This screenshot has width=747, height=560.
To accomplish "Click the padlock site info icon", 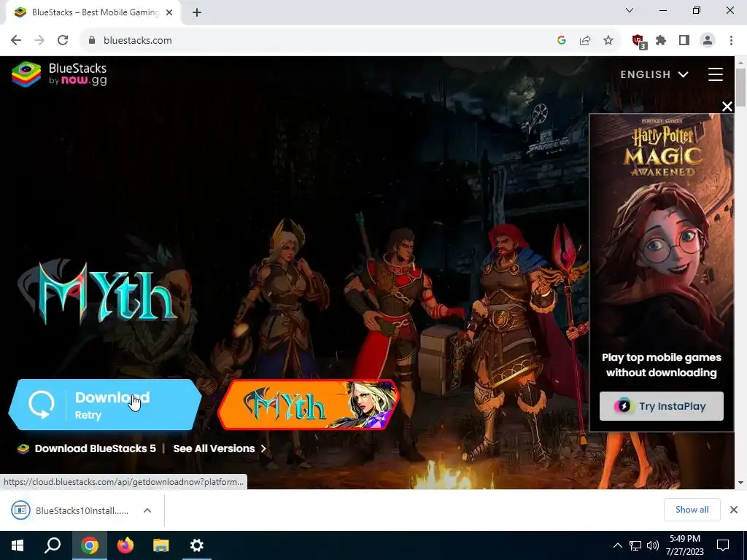I will (92, 41).
